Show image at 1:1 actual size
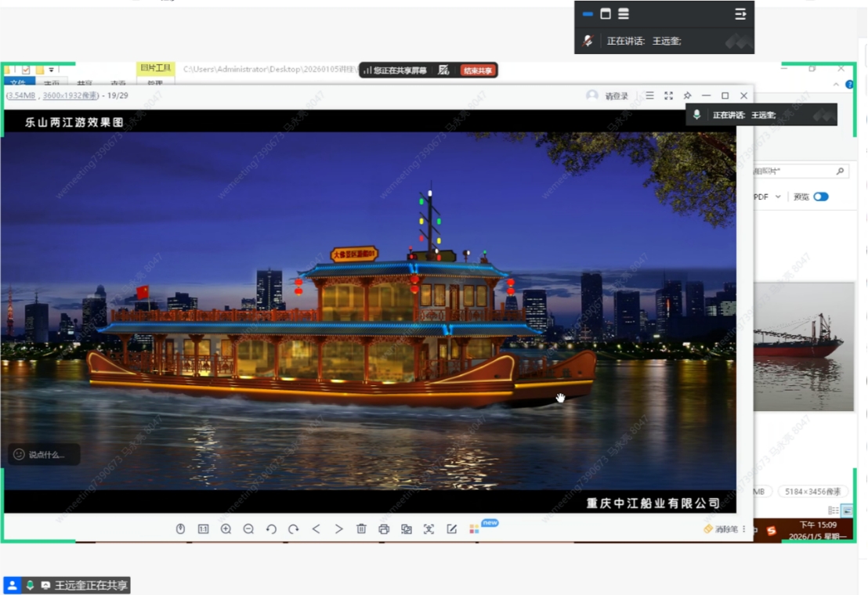 point(203,529)
